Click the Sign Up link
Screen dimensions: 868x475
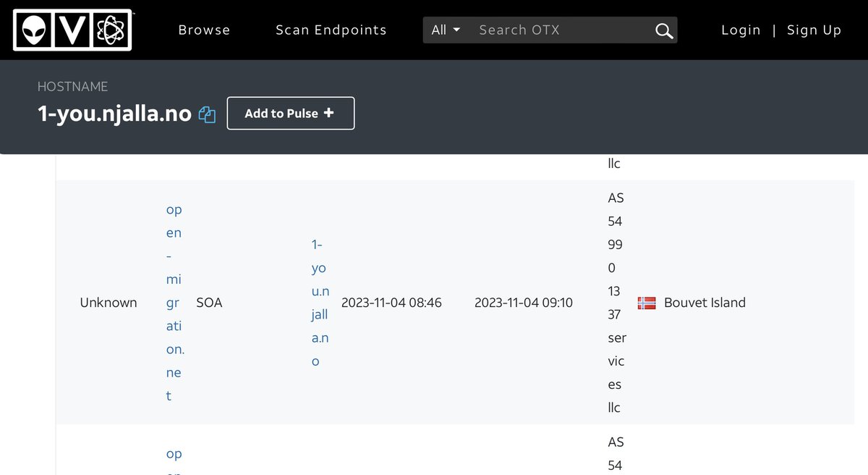(814, 30)
